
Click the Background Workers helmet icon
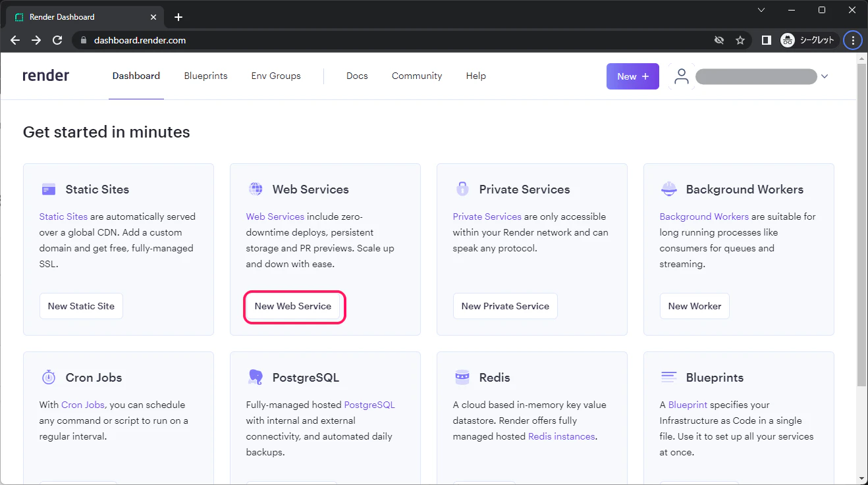[x=668, y=189]
